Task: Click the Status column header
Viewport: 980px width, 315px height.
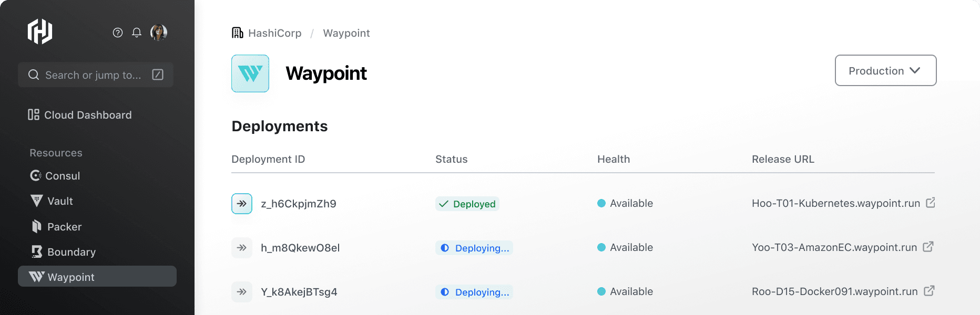Action: [x=451, y=159]
